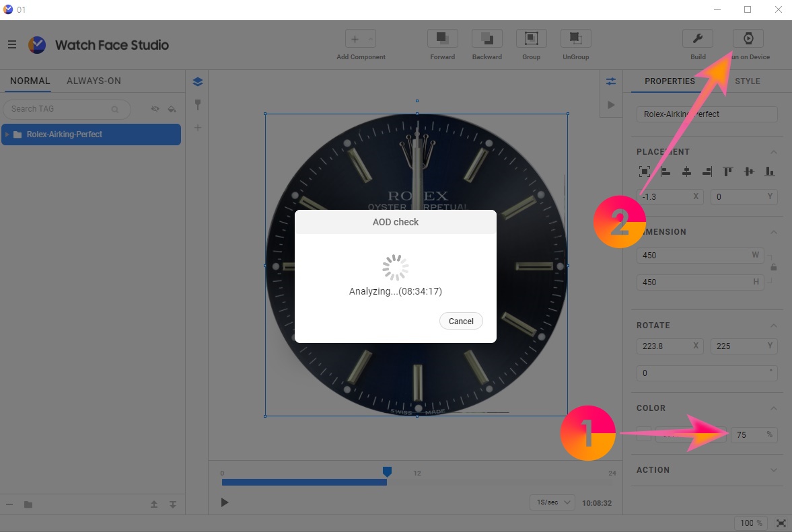Expand the Rolex-Airking-Perfect group arrow
This screenshot has width=792, height=532.
[x=7, y=135]
